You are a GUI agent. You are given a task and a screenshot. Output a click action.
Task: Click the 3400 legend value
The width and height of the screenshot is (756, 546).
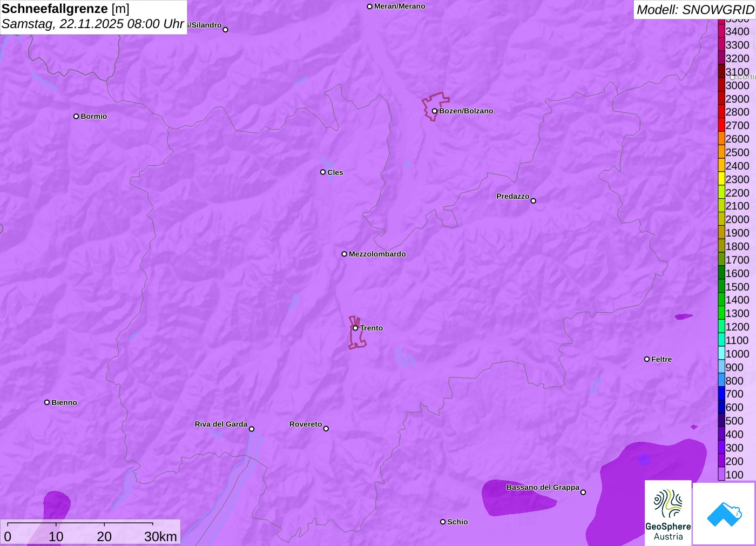[x=738, y=31]
